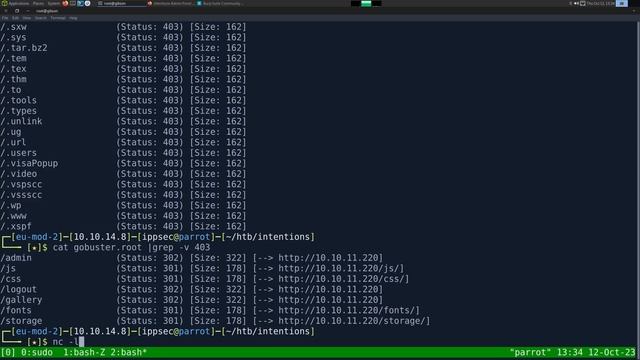Open the terminal Edit menu
This screenshot has height=360, width=640.
(x=16, y=18)
